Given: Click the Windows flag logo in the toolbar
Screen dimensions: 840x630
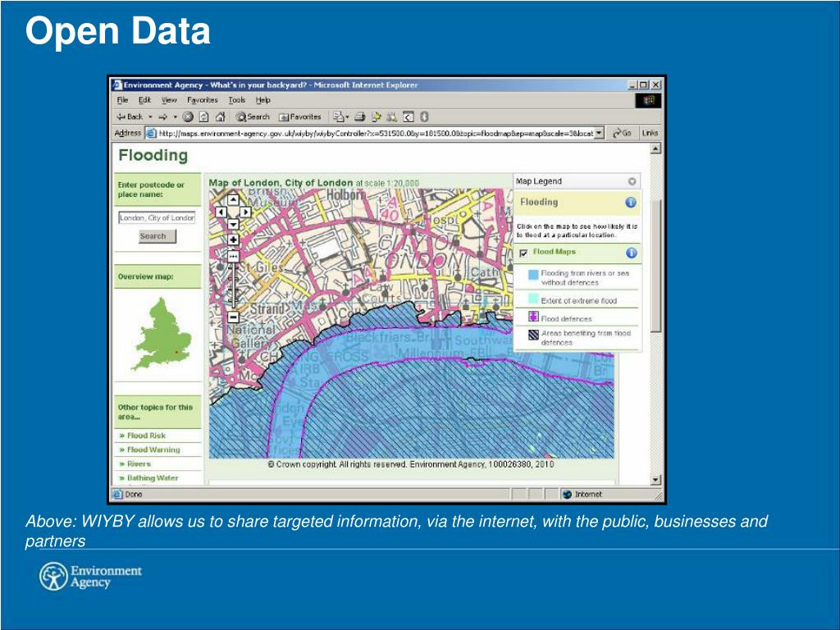Looking at the screenshot, I should tap(648, 100).
